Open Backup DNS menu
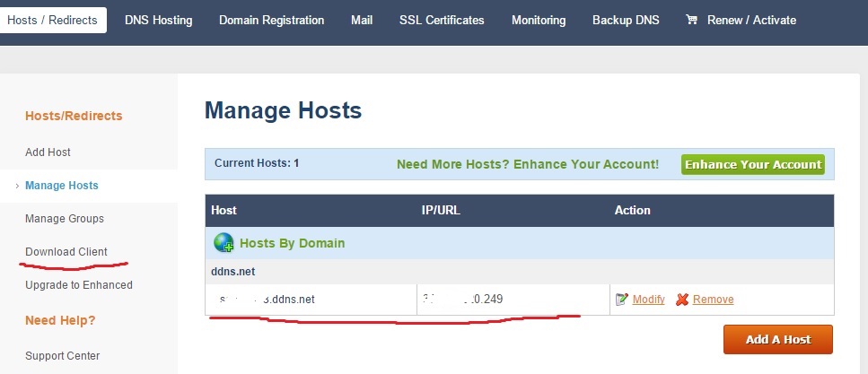 [x=626, y=21]
